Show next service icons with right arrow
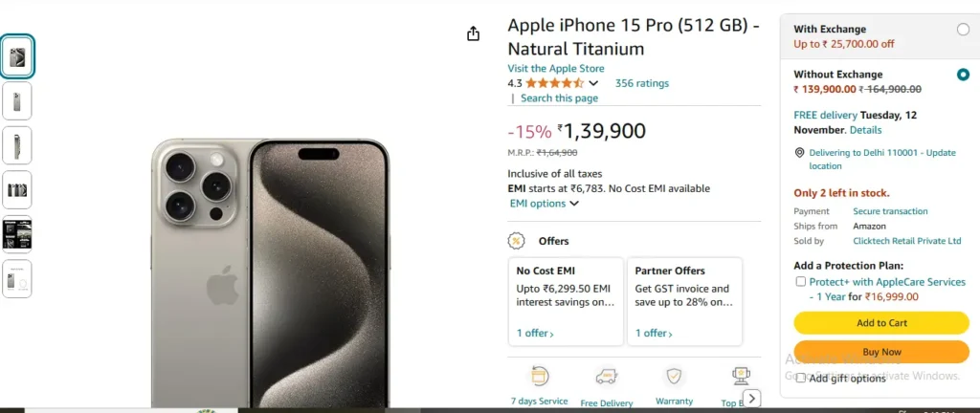The height and width of the screenshot is (413, 980). point(752,398)
